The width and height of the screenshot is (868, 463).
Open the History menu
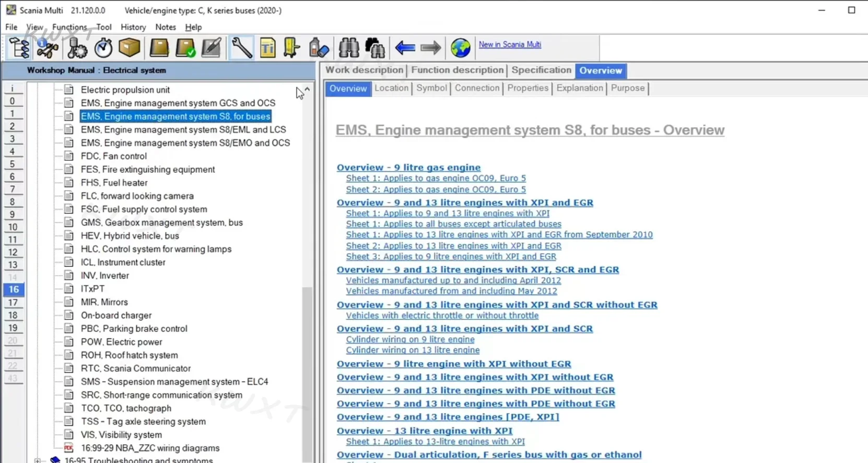coord(133,27)
